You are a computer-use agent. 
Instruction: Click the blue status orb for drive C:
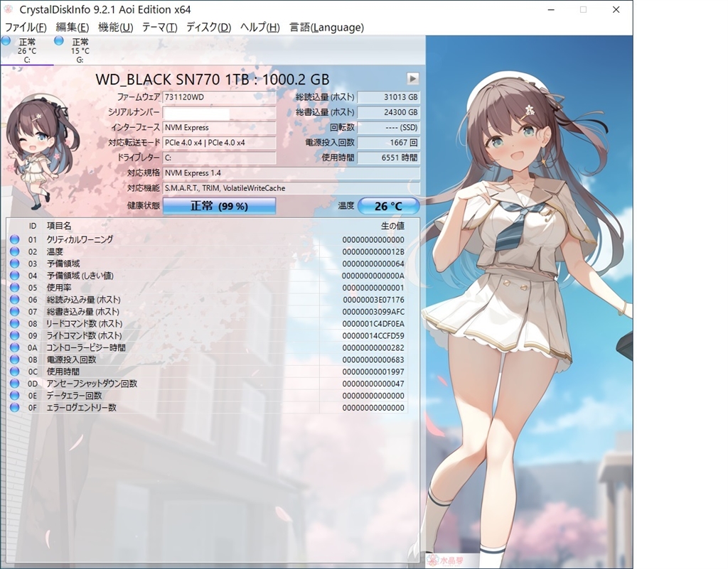pos(6,40)
